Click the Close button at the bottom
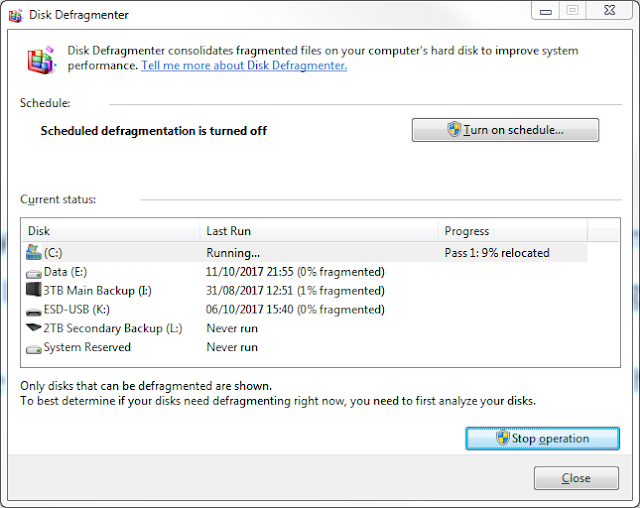640x508 pixels. (576, 478)
